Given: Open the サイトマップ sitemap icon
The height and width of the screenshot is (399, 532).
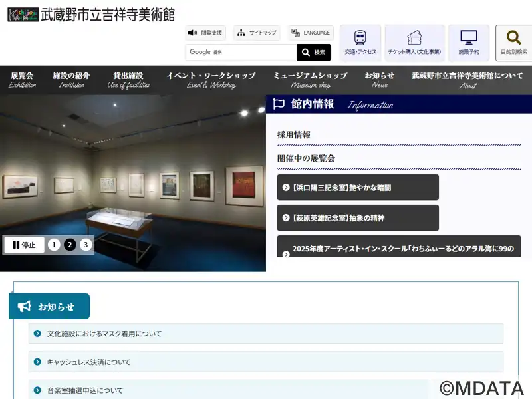Looking at the screenshot, I should (x=241, y=33).
